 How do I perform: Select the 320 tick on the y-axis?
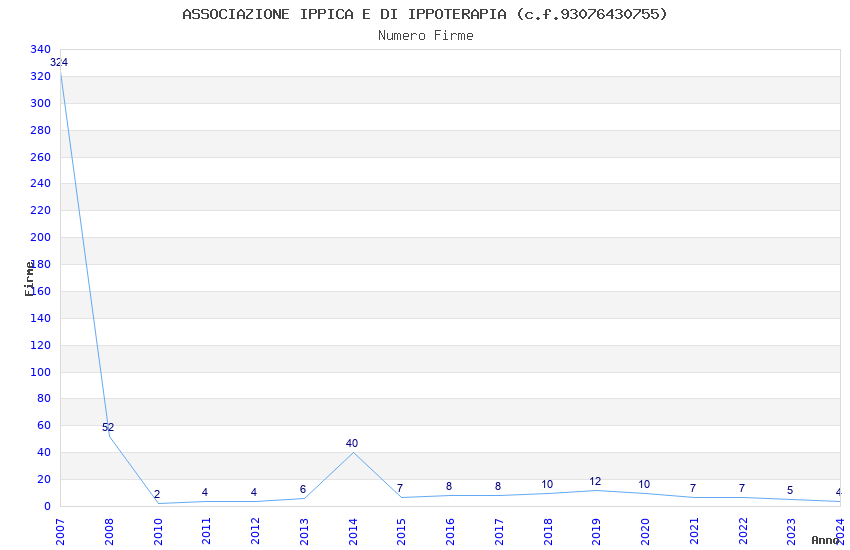click(x=40, y=76)
